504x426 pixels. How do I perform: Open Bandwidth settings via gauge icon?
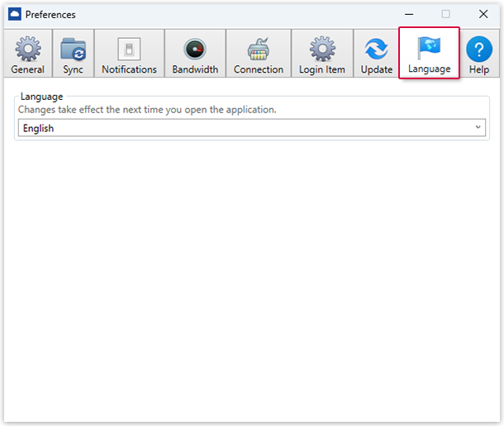(x=195, y=49)
